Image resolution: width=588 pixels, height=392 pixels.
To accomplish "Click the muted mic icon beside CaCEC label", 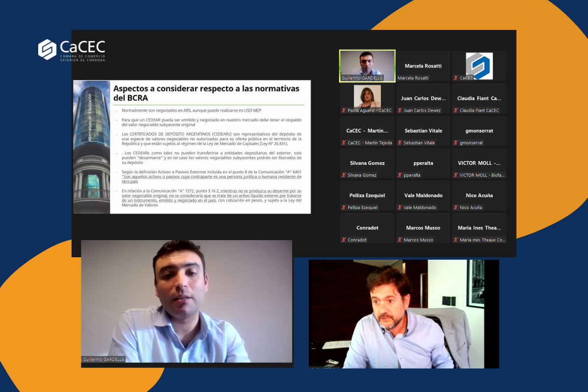I will click(456, 78).
